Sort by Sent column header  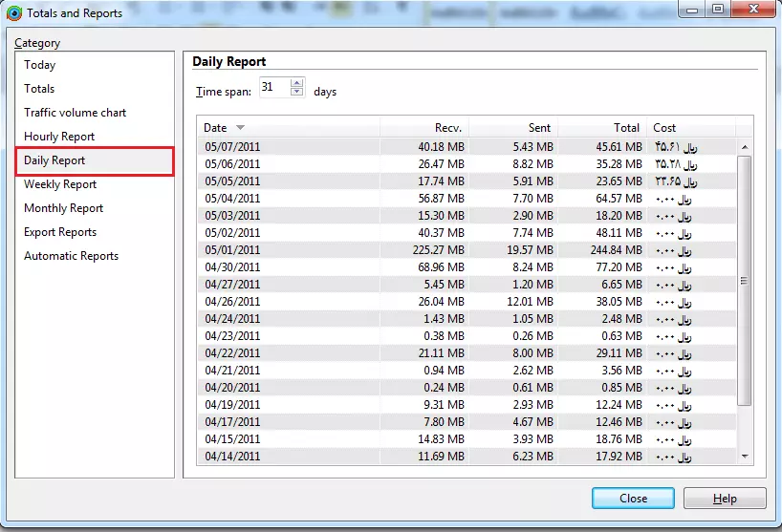point(513,128)
